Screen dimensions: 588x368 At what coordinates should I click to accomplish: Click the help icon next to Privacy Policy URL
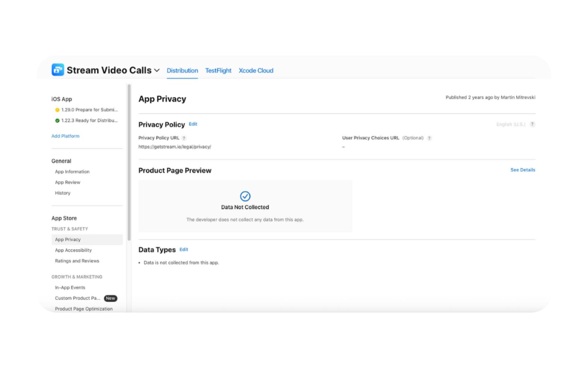click(x=184, y=138)
